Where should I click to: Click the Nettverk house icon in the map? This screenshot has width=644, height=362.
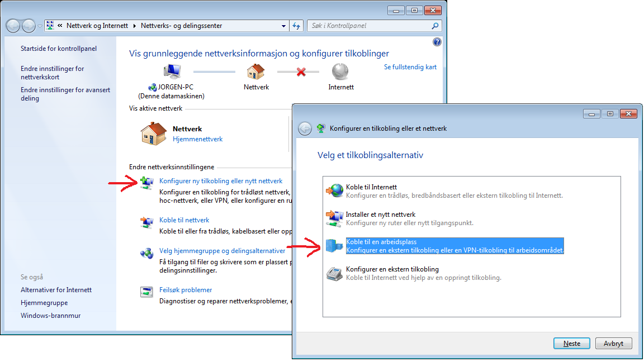tap(255, 72)
